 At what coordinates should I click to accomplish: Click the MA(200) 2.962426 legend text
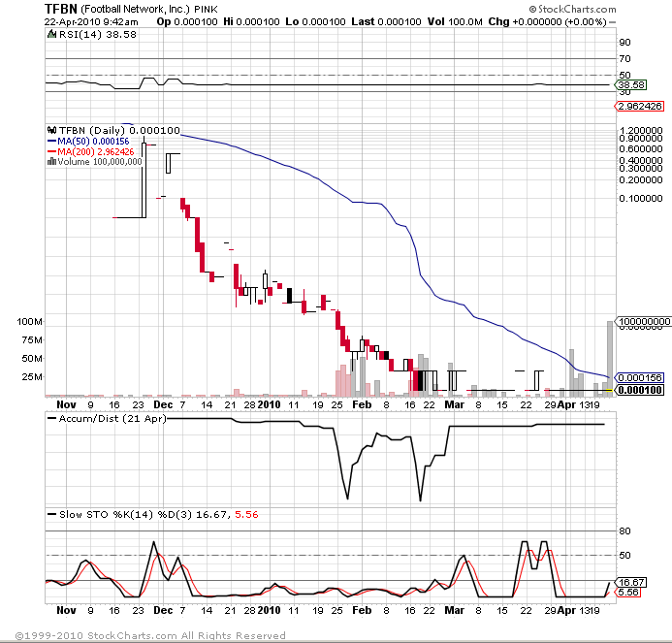[96, 151]
